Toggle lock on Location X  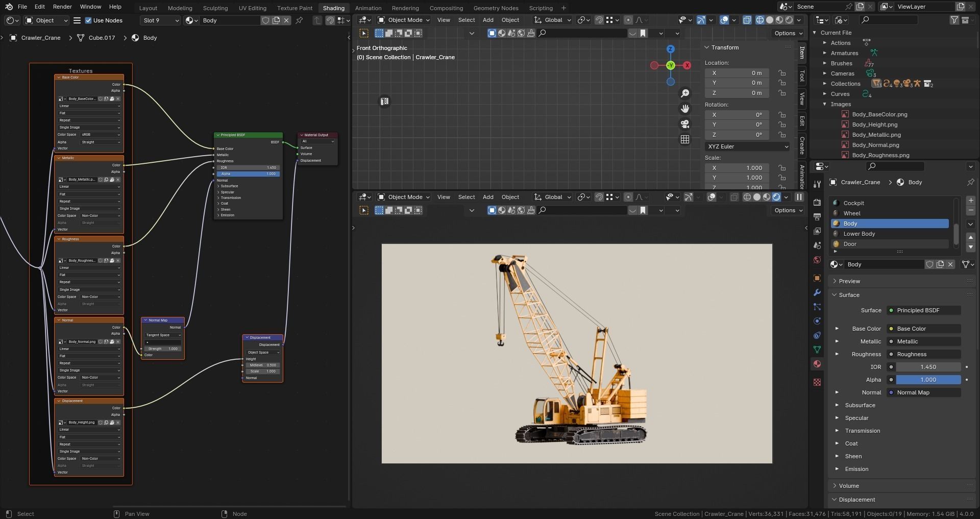(782, 73)
